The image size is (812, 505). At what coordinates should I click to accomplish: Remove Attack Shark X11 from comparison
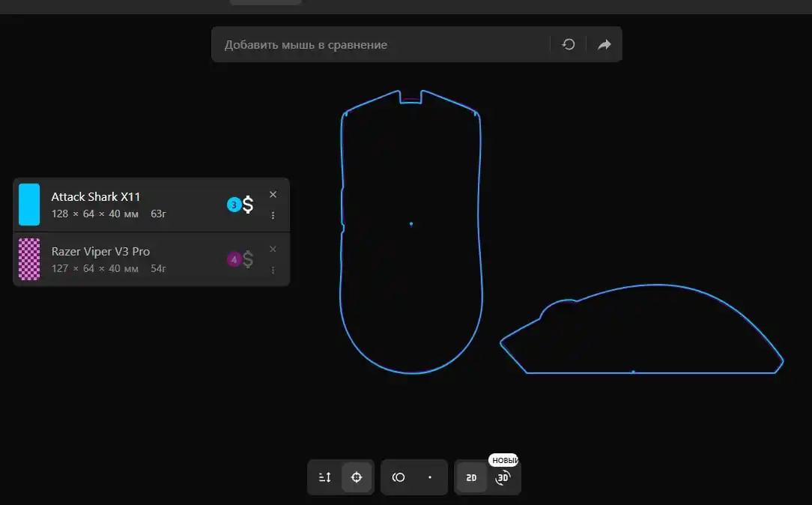click(x=273, y=194)
